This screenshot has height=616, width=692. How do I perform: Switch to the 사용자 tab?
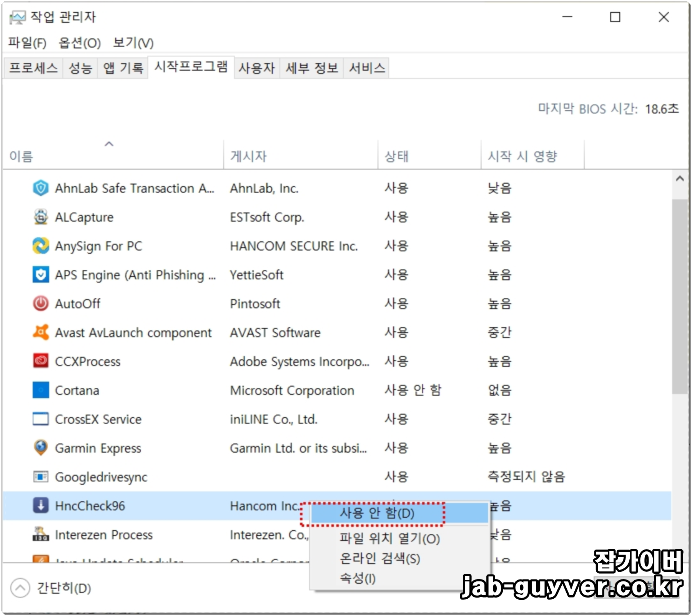[x=257, y=68]
